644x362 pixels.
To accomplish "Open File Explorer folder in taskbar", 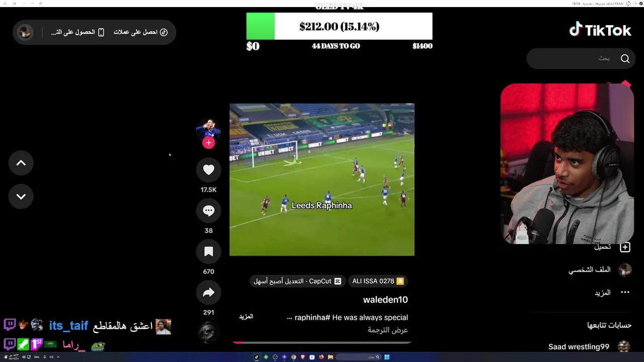I will (x=331, y=357).
